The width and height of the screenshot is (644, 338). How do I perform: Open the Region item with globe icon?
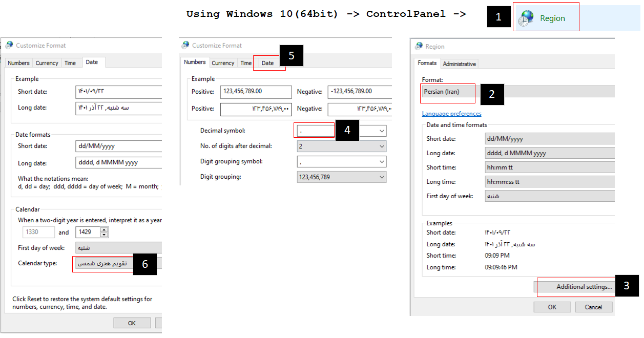click(545, 18)
